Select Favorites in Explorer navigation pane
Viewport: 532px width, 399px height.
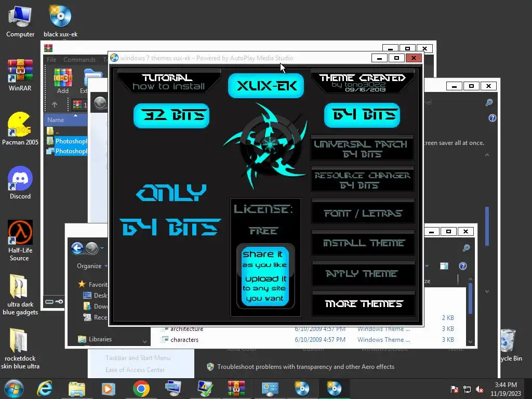point(92,284)
